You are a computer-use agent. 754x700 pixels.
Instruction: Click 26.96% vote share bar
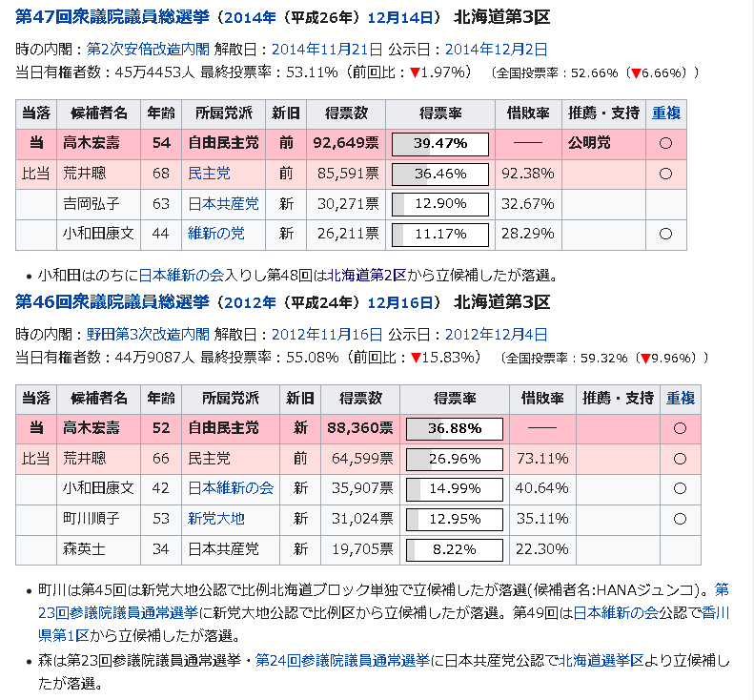point(455,459)
